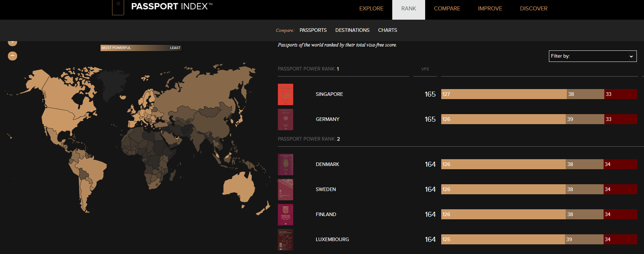View the Charts comparison
The height and width of the screenshot is (254, 644).
[388, 30]
